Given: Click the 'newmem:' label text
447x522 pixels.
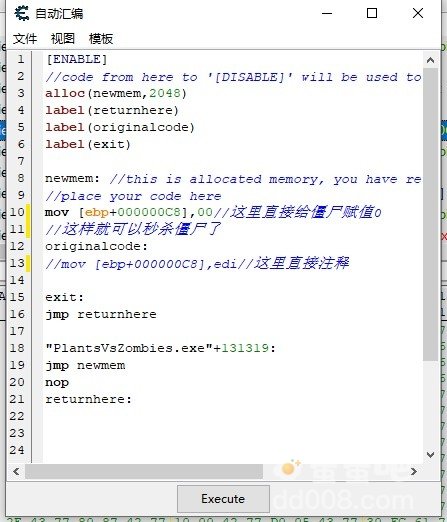Looking at the screenshot, I should [x=72, y=178].
